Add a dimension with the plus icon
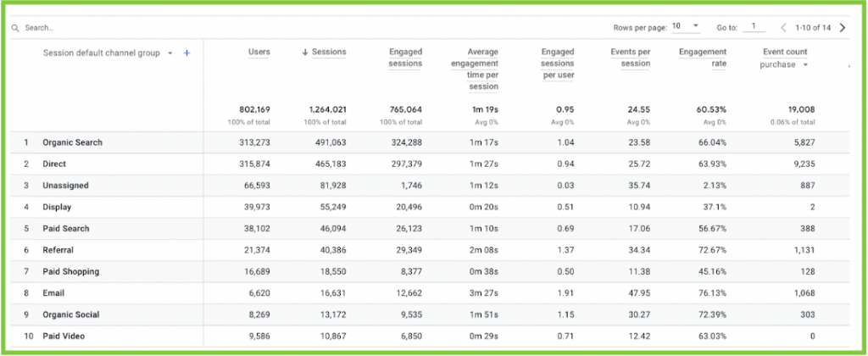Image resolution: width=868 pixels, height=356 pixels. click(186, 53)
